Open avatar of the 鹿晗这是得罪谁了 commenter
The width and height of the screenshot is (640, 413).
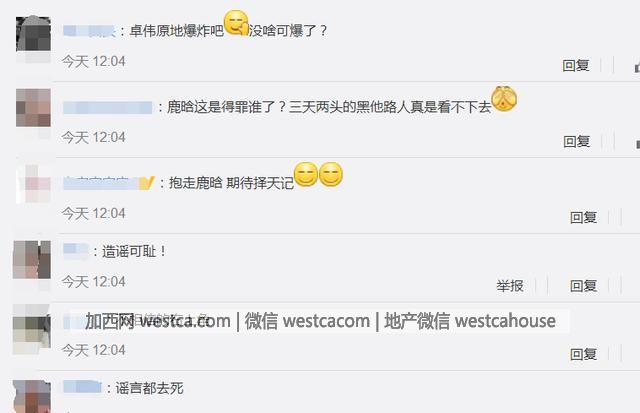[x=33, y=108]
